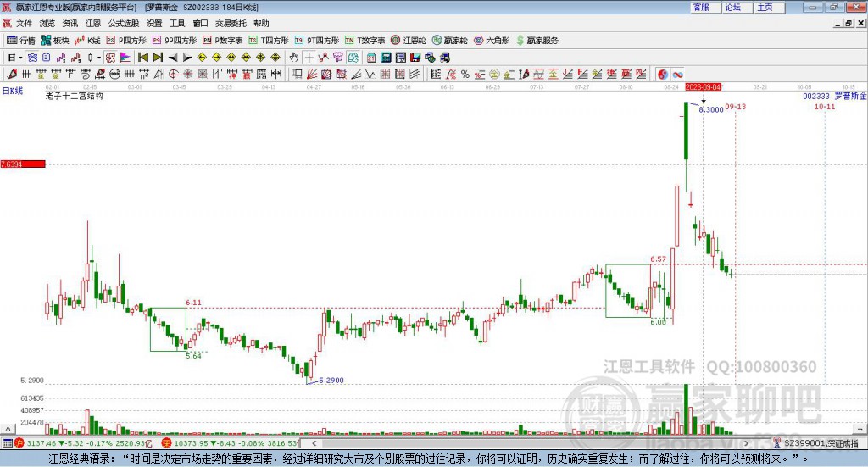Click the 日K线 chart label
The image size is (868, 467).
pyautogui.click(x=12, y=91)
